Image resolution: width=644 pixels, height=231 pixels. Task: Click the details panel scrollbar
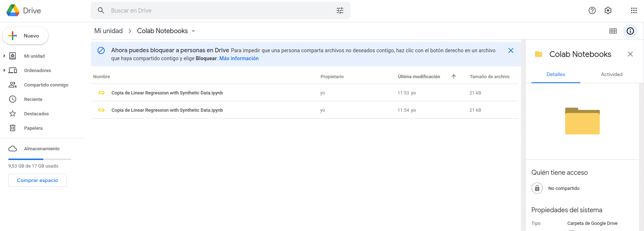(641, 157)
